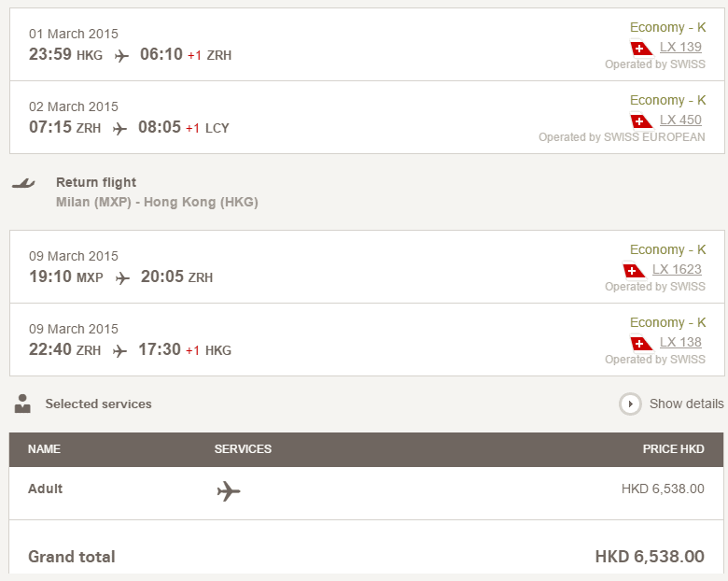Image resolution: width=728 pixels, height=581 pixels.
Task: Click plane icon between MXP and ZRH
Action: point(122,277)
